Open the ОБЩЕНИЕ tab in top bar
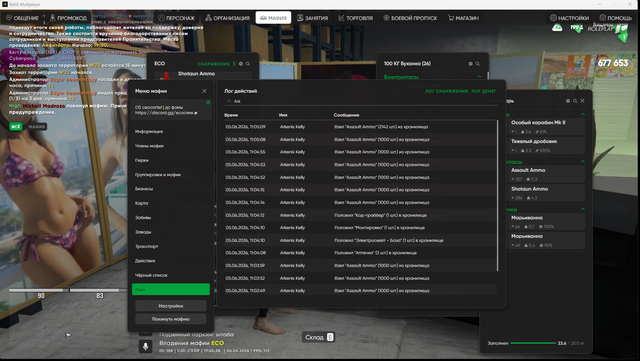Viewport: 640px width, 361px height. [x=22, y=18]
